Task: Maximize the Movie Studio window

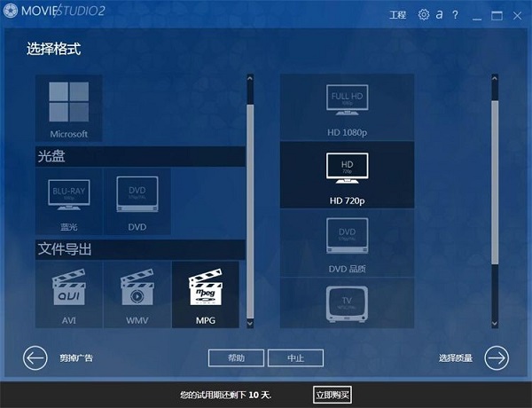Action: coord(497,16)
